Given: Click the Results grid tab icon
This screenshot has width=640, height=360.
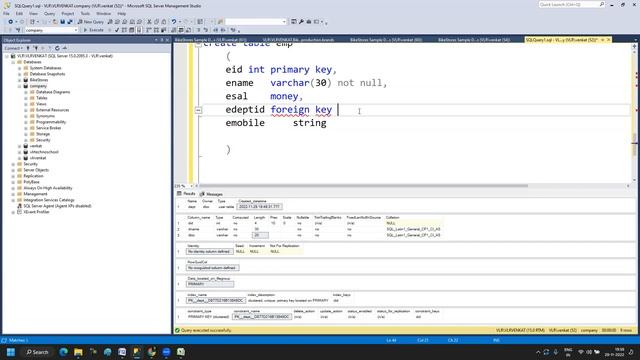Looking at the screenshot, I should click(179, 193).
